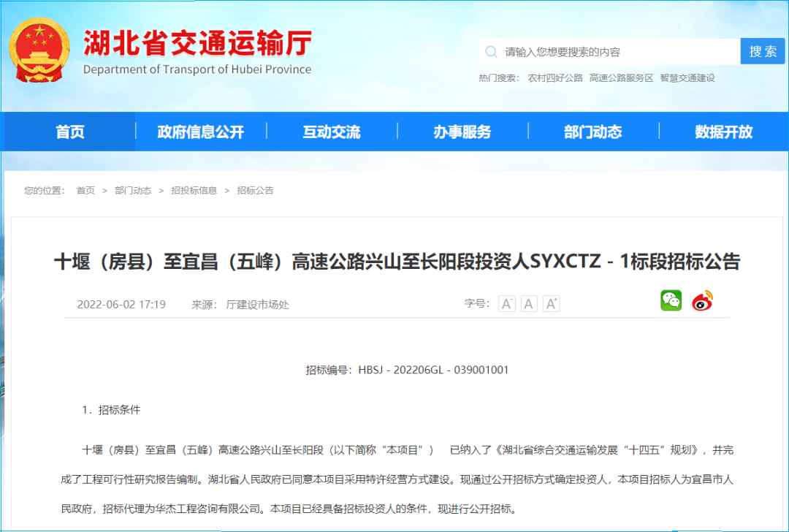Increase font size with A+ icon
The image size is (789, 532).
click(552, 304)
